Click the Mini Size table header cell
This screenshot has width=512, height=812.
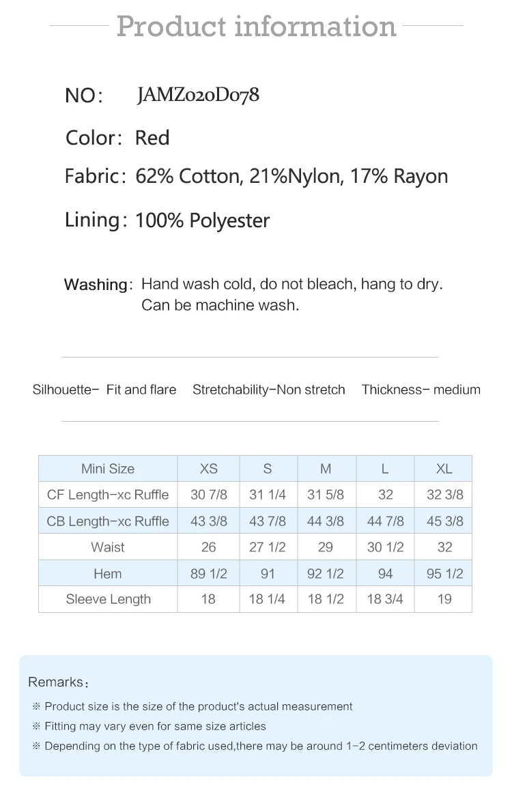(x=108, y=469)
